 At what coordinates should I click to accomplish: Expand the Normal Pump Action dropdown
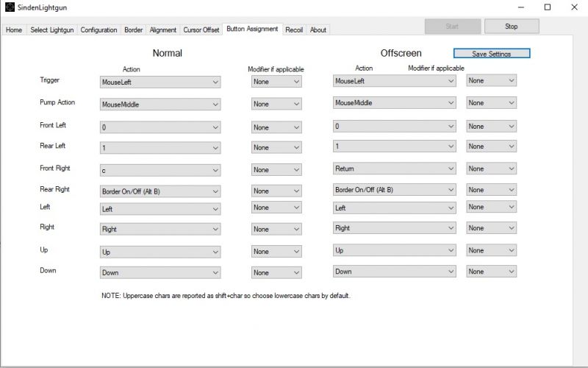point(159,105)
